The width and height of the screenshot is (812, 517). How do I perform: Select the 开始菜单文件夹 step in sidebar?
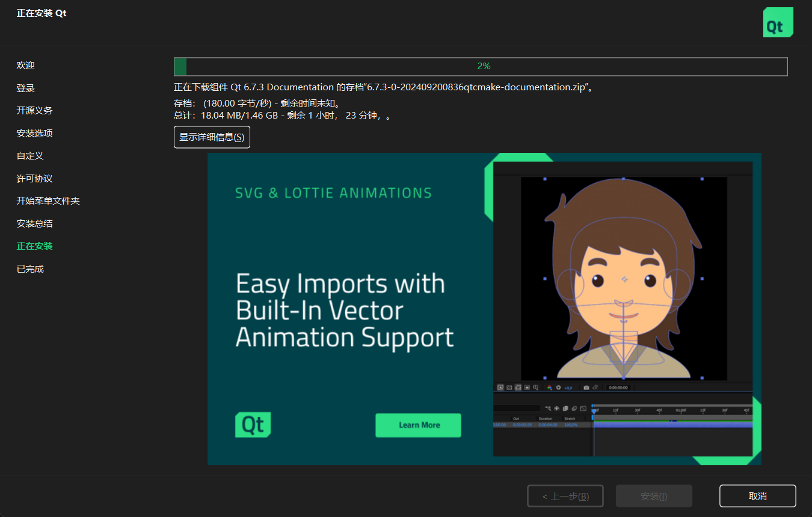coord(48,201)
